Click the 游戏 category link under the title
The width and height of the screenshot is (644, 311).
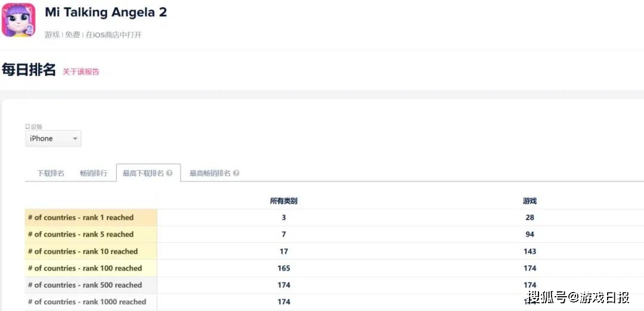[x=52, y=35]
